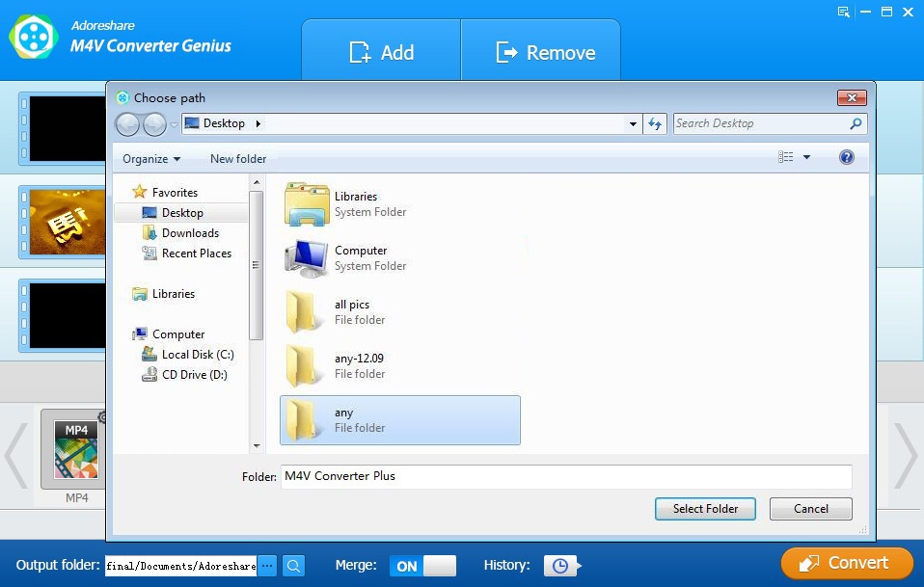Click the browse ellipsis button for output folder
Screen dimensions: 924x587
point(267,566)
